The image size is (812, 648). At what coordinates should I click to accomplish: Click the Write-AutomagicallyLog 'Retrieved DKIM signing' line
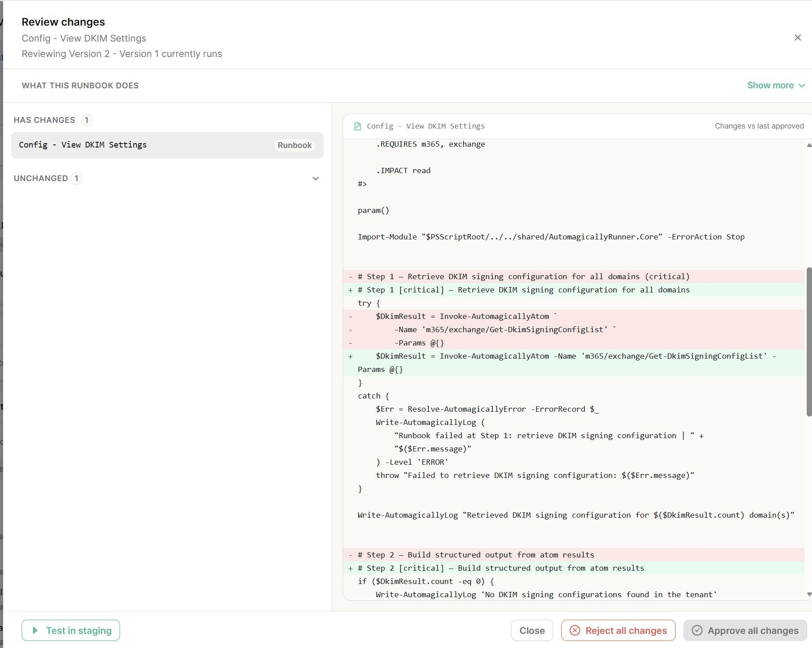[x=576, y=515]
